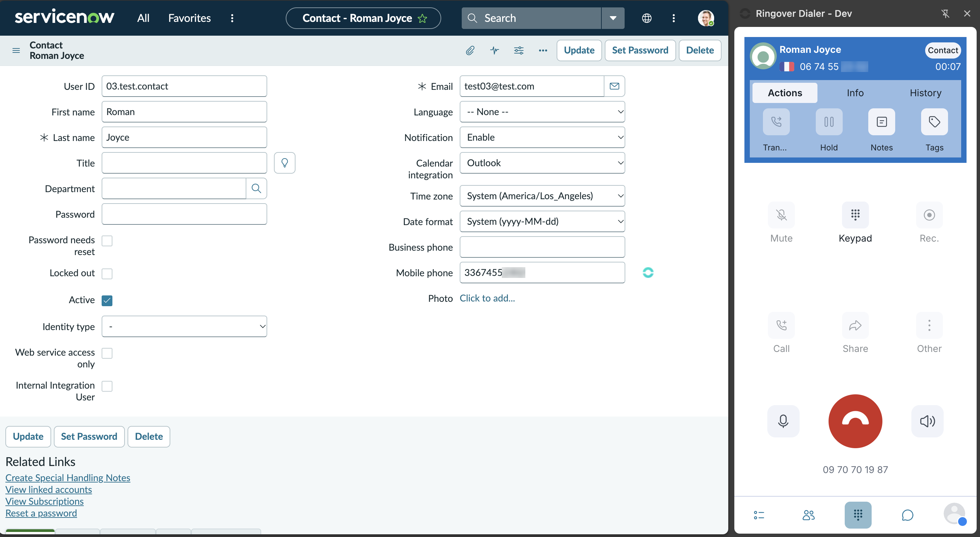The height and width of the screenshot is (537, 980).
Task: Toggle the Locked out checkbox
Action: pos(107,274)
